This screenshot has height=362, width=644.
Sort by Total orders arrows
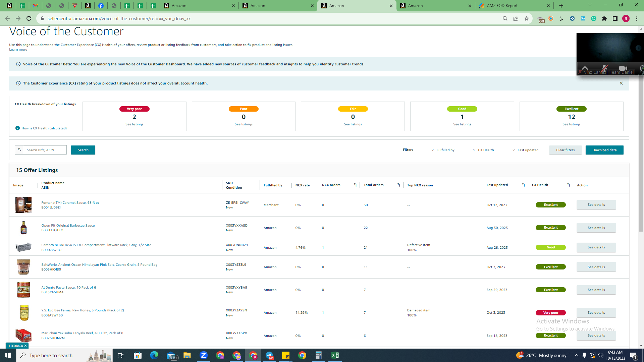coord(399,185)
